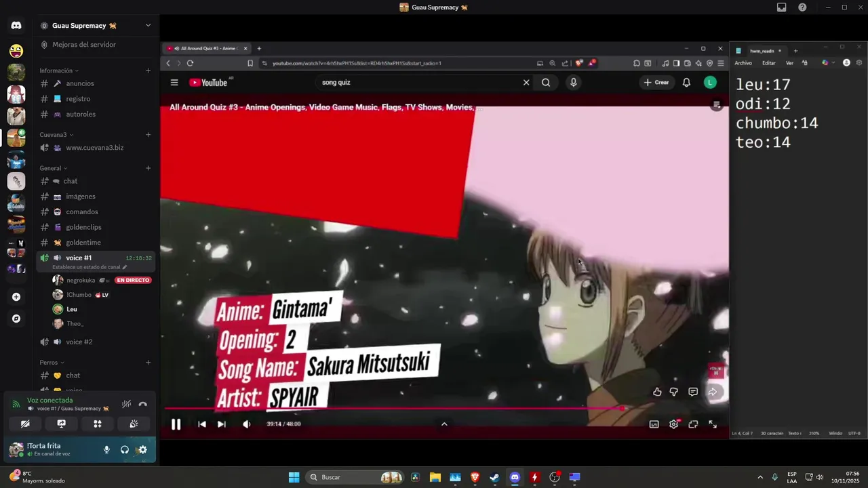Reload the browser page
This screenshot has height=488, width=868.
pos(190,63)
